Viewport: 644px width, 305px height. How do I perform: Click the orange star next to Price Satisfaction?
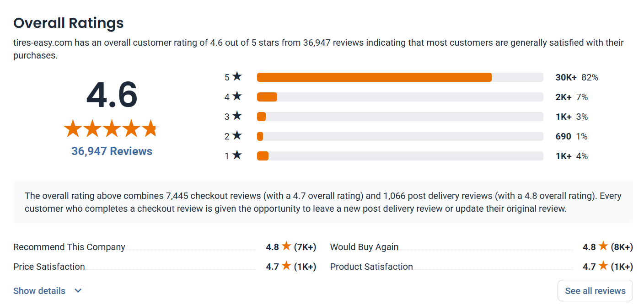click(x=287, y=266)
